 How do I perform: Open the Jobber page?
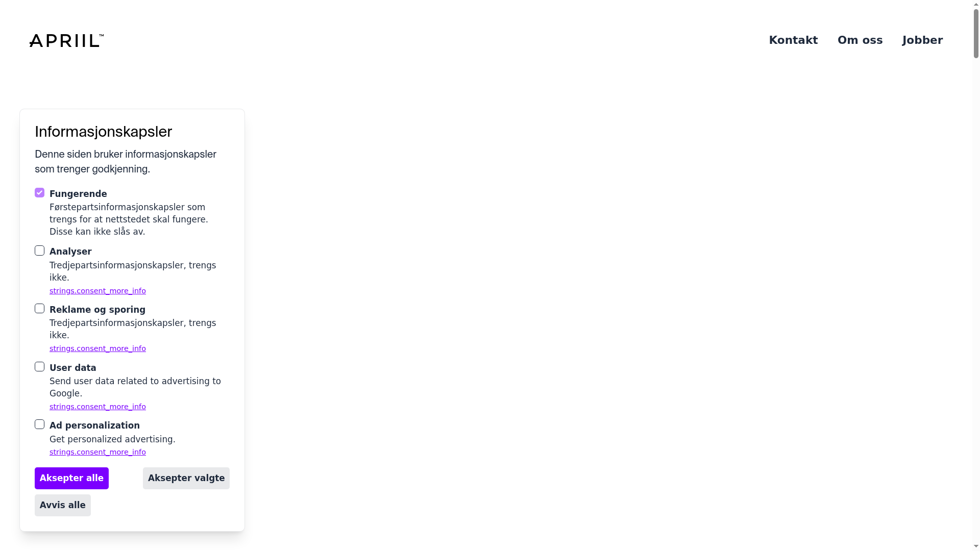pos(922,40)
